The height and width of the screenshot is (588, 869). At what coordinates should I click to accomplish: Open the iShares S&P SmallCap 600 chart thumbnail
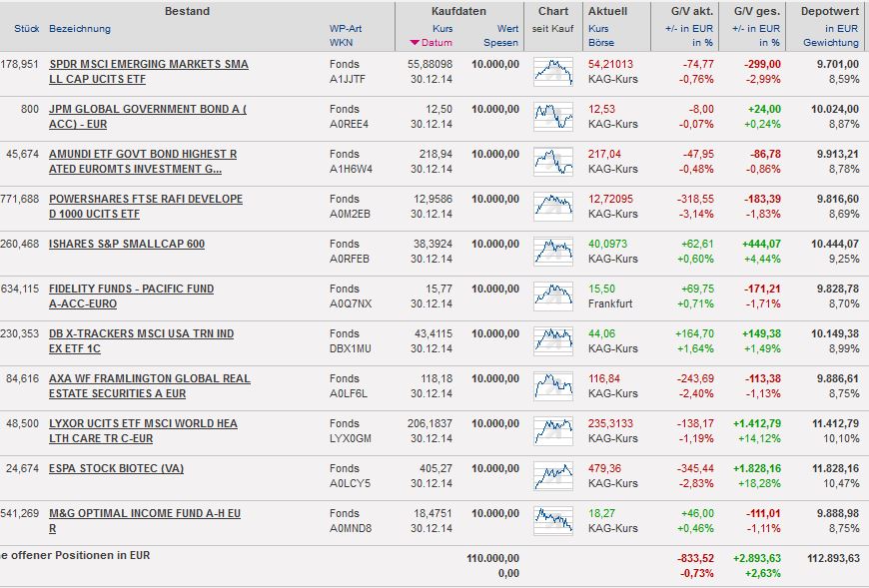pyautogui.click(x=553, y=252)
